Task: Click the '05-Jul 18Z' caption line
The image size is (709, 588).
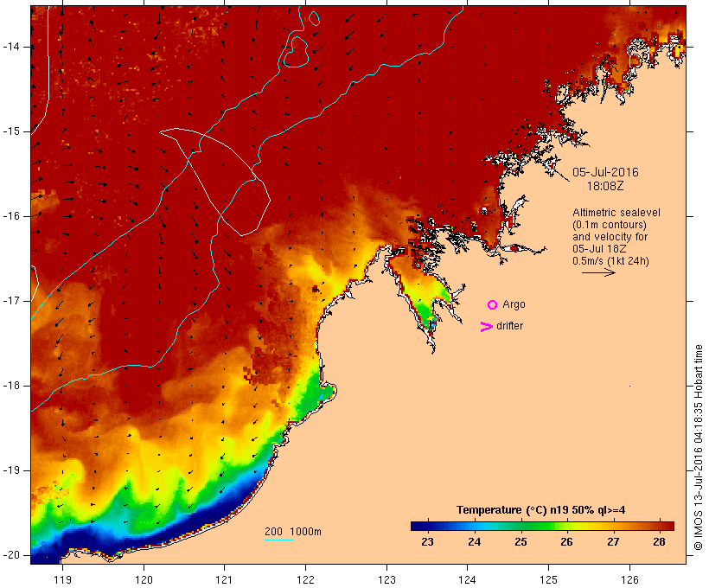Action: [x=599, y=249]
